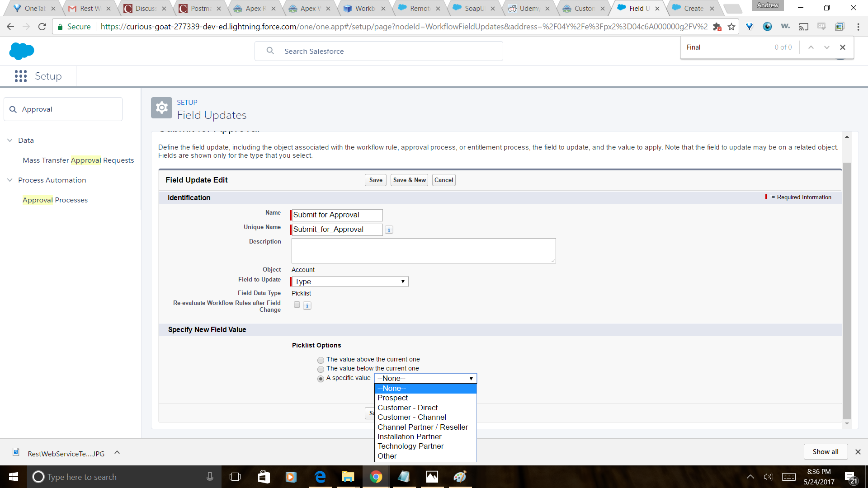Click the Salesforce cloud logo

click(x=21, y=51)
